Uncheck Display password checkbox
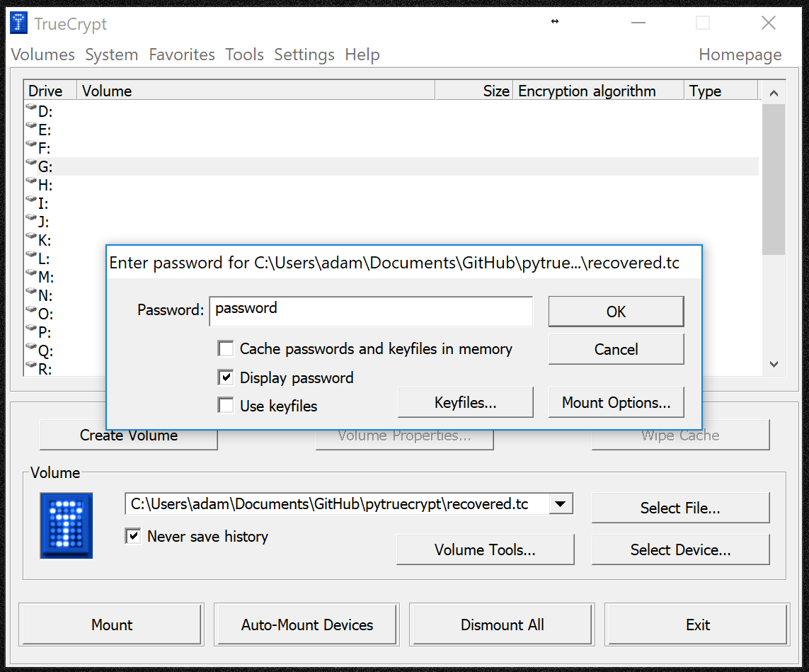 coord(226,377)
